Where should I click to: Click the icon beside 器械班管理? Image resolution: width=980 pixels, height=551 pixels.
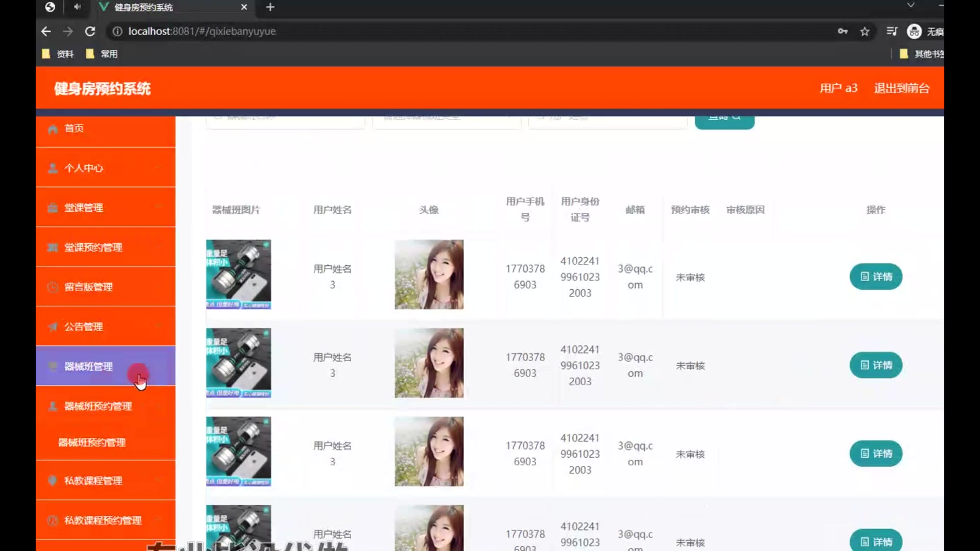pyautogui.click(x=53, y=366)
